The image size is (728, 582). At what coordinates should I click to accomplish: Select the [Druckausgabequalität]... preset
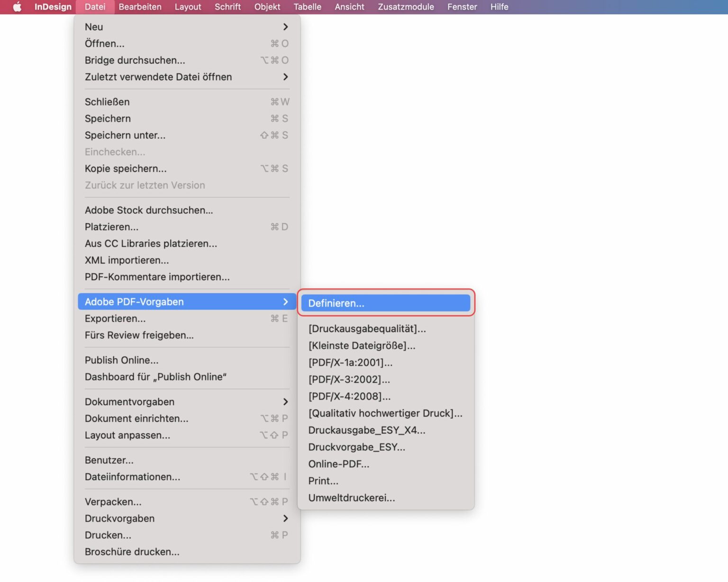coord(386,329)
